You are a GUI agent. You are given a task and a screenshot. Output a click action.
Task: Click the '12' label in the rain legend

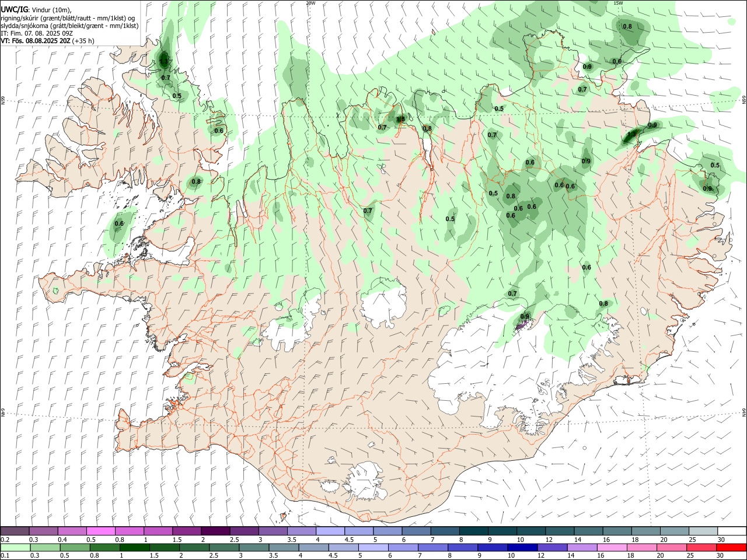coord(541,556)
